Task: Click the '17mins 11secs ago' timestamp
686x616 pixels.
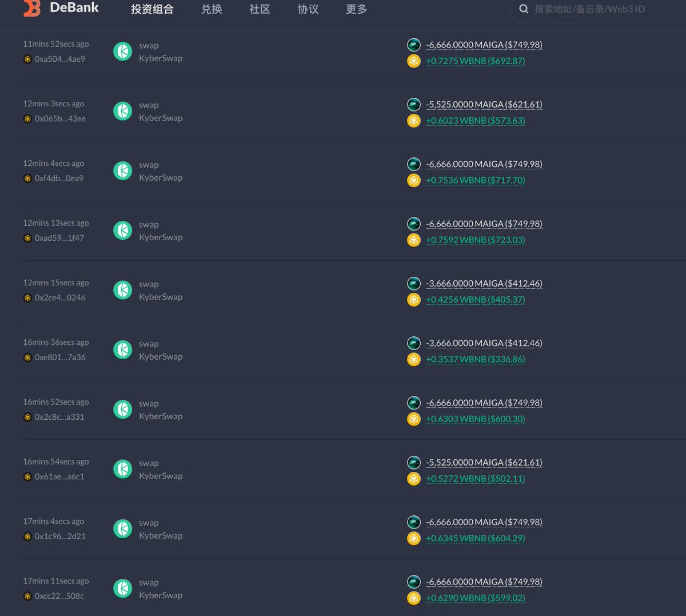Action: pos(56,581)
